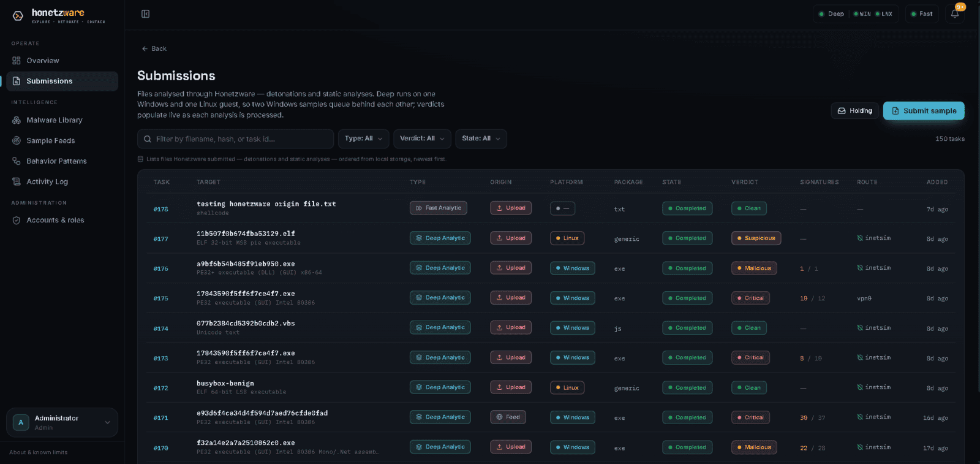Click the Malicious verdict on task #176

754,268
